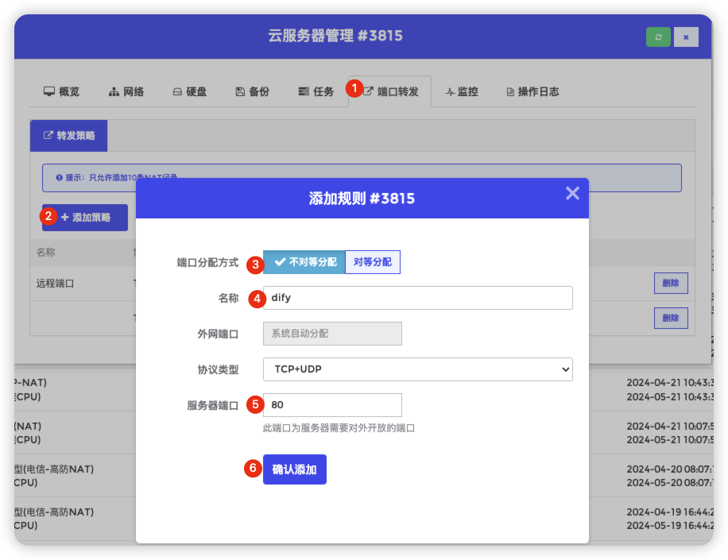Close the 云服务器管理 panel with gray X

click(686, 37)
